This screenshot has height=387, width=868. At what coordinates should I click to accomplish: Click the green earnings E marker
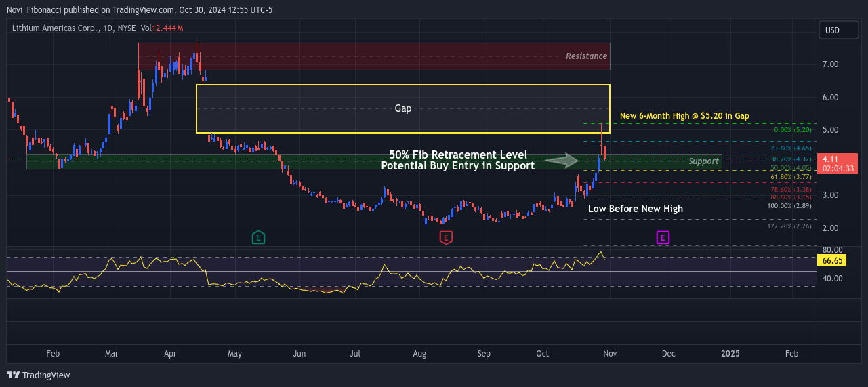pyautogui.click(x=258, y=237)
